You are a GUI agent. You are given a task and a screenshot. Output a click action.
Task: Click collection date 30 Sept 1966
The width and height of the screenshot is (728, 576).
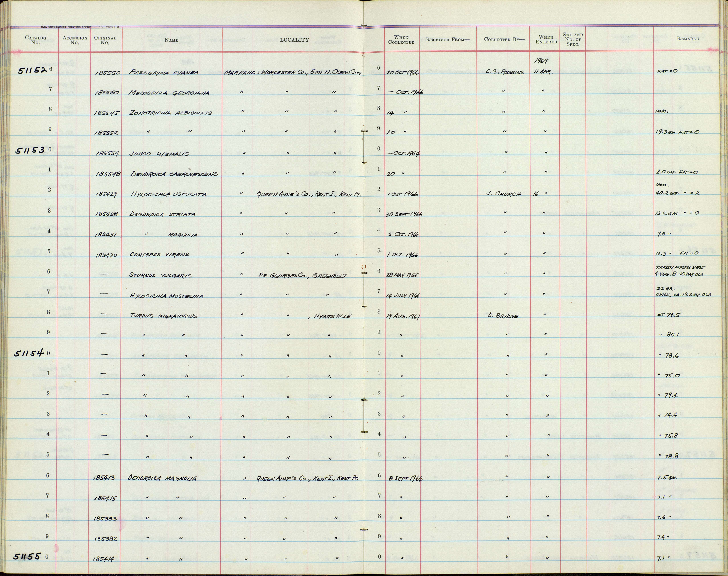404,214
